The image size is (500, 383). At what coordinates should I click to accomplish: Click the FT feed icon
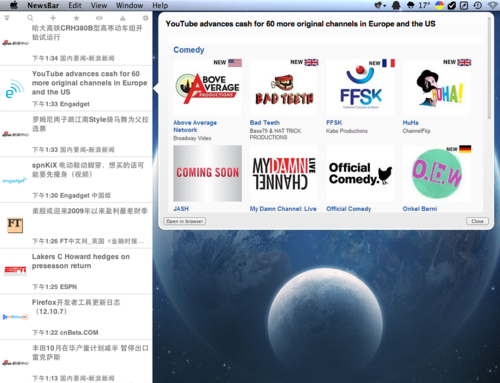click(15, 225)
